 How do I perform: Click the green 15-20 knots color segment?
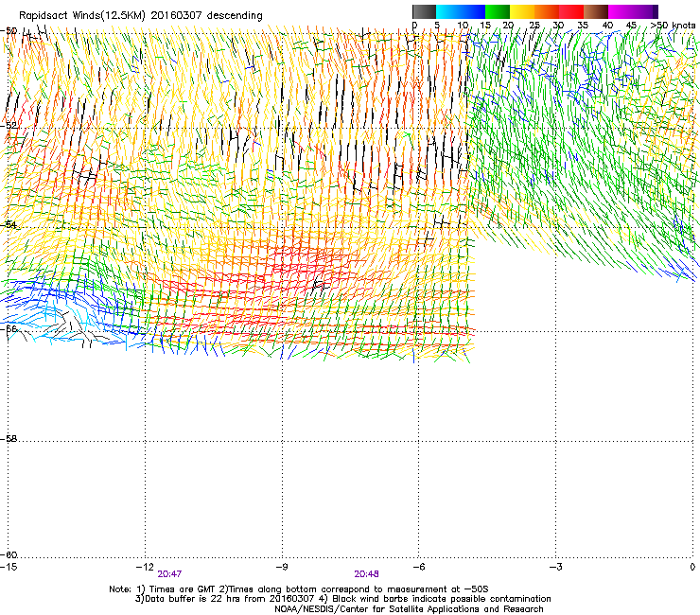point(498,11)
